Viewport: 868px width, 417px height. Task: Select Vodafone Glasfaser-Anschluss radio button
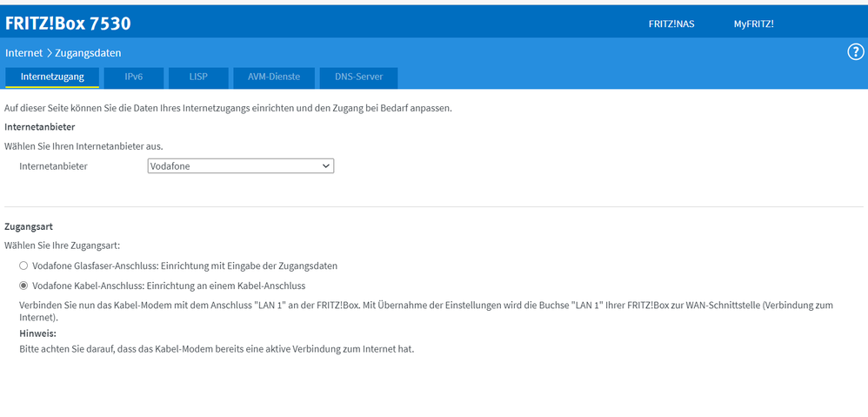coord(23,266)
